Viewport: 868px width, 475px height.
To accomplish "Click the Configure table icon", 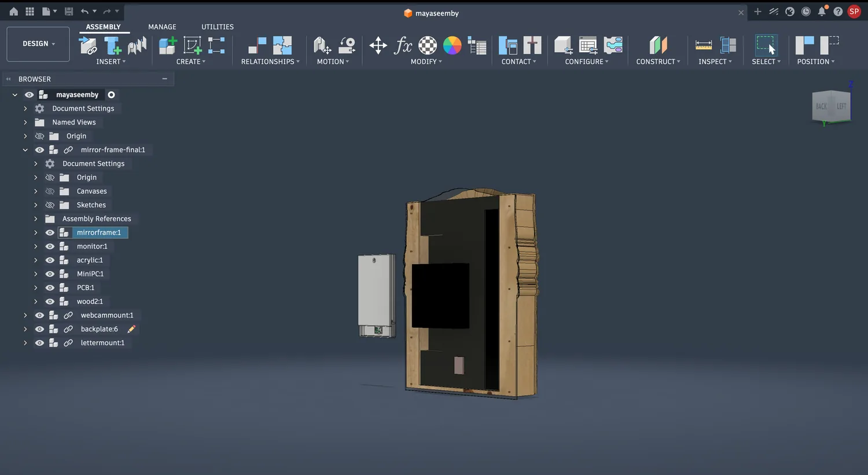I will click(588, 45).
